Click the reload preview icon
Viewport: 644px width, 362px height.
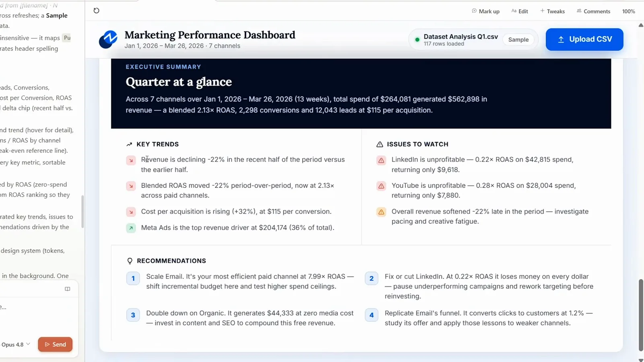96,11
